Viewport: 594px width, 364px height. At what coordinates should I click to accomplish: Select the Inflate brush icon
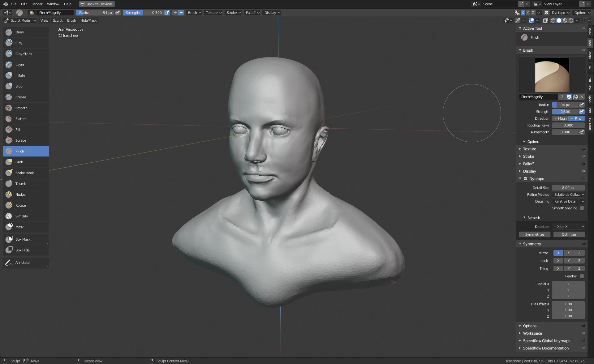9,75
